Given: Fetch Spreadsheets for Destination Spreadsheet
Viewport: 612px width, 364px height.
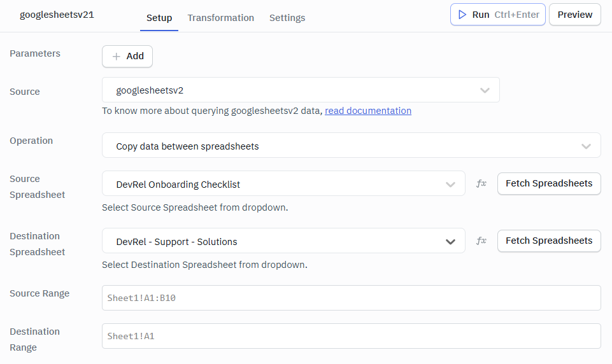Looking at the screenshot, I should (x=548, y=241).
